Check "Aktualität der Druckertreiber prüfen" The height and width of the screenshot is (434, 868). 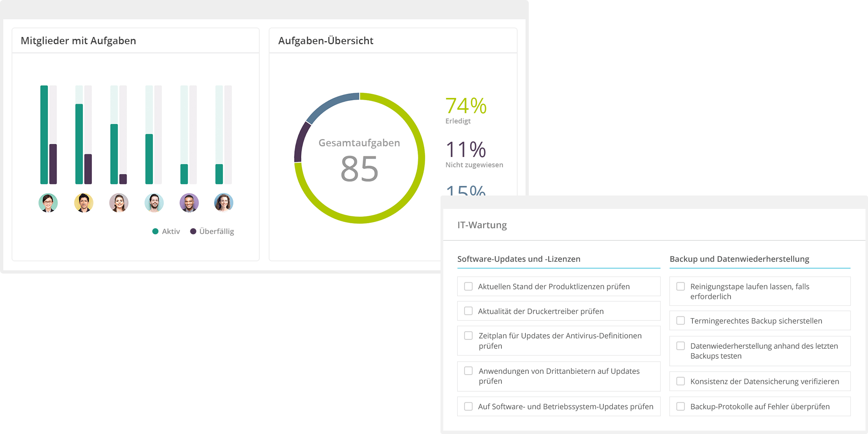point(468,311)
